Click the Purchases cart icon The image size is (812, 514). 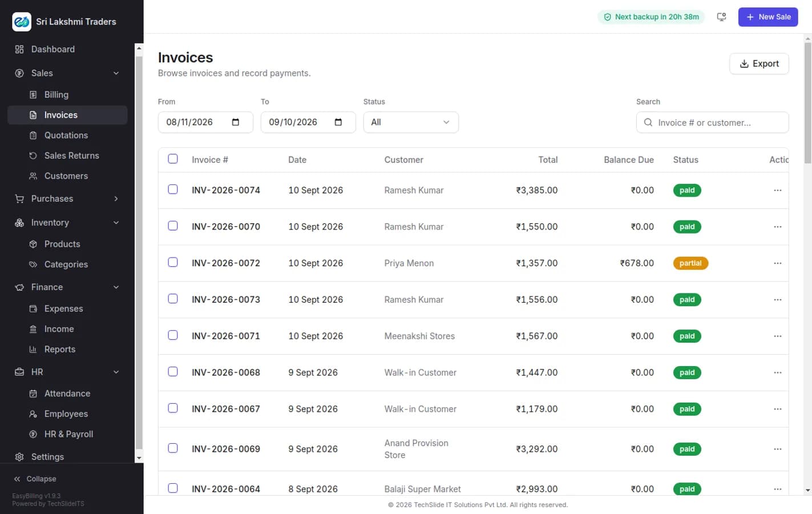(x=19, y=199)
